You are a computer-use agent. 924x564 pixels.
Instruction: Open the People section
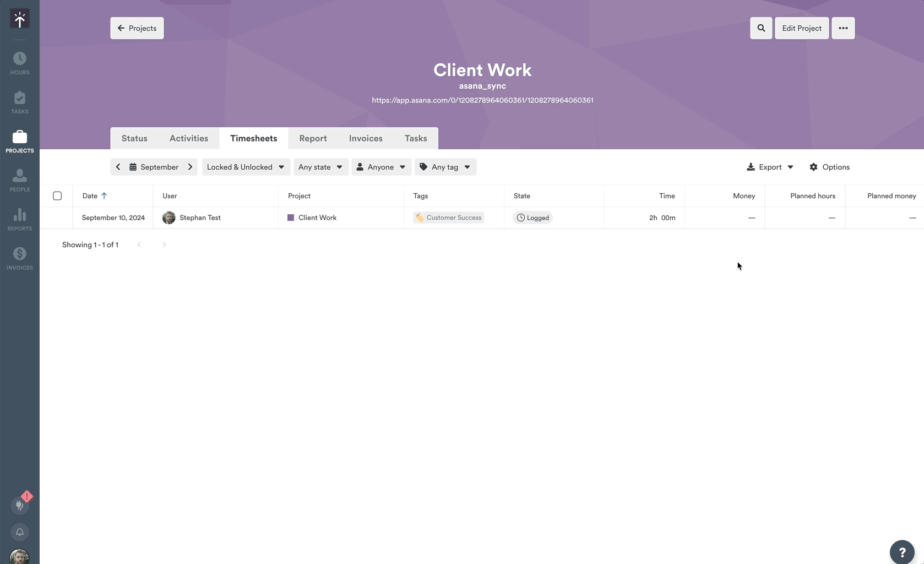click(x=20, y=181)
